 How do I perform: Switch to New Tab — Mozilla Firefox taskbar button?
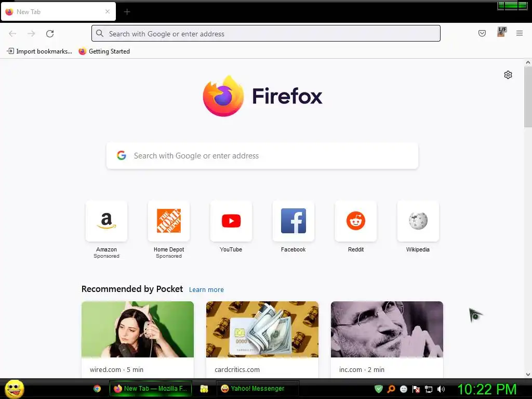pyautogui.click(x=150, y=389)
